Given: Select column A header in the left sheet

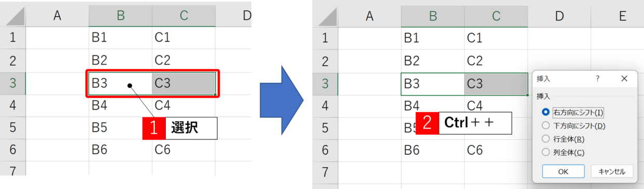Looking at the screenshot, I should coord(57,16).
